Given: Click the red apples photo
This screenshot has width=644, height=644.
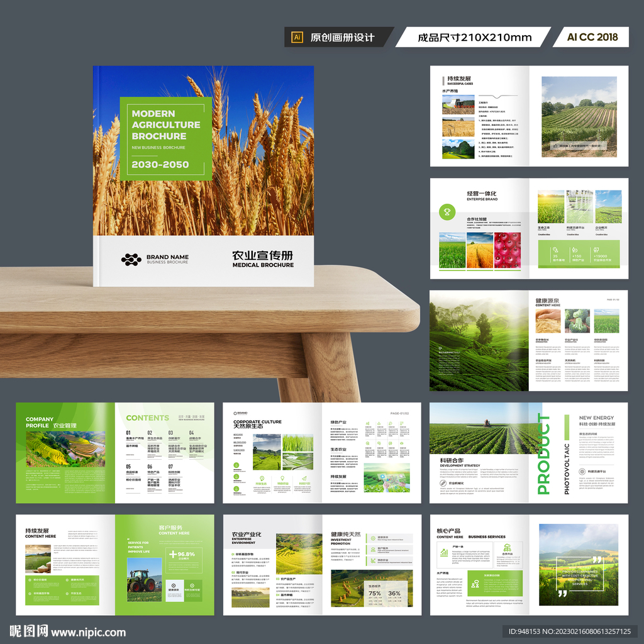Looking at the screenshot, I should (x=508, y=250).
